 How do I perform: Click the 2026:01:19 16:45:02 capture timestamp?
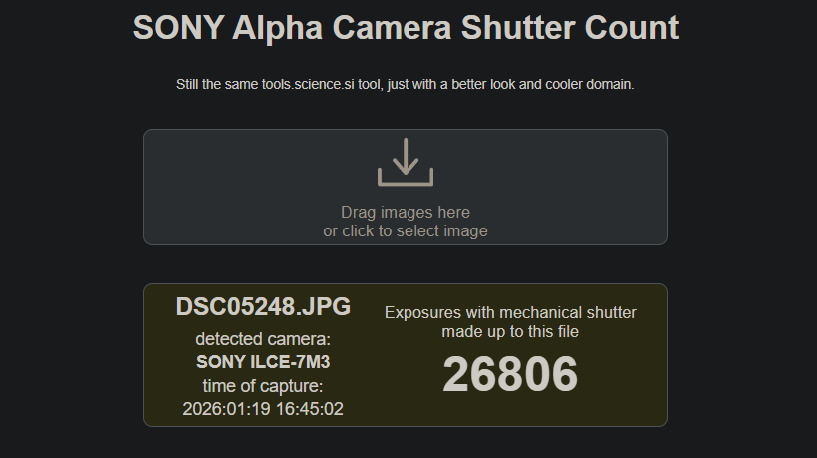point(263,409)
